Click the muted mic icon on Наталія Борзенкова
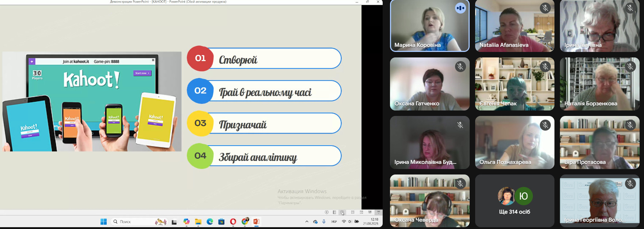 click(x=630, y=67)
